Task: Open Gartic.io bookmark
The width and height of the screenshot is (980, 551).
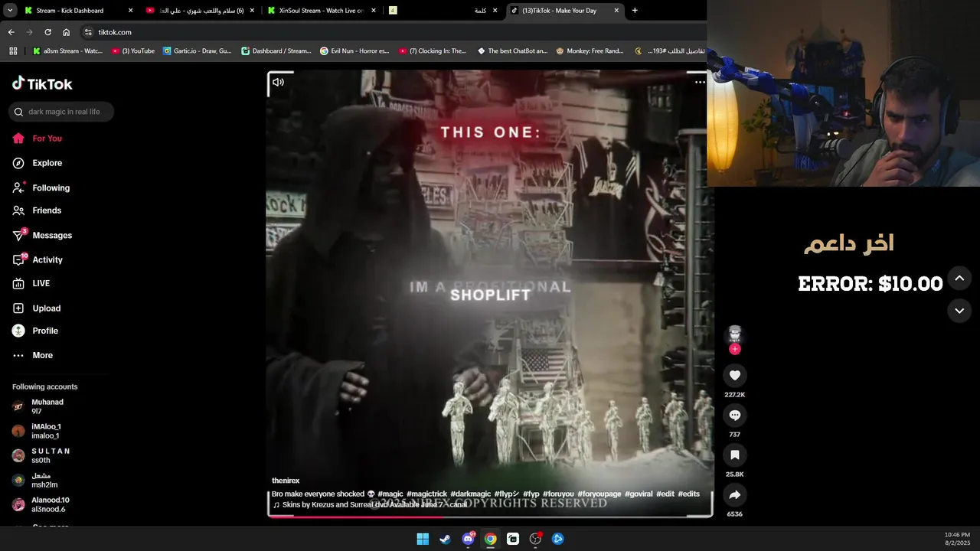Action: pyautogui.click(x=197, y=51)
